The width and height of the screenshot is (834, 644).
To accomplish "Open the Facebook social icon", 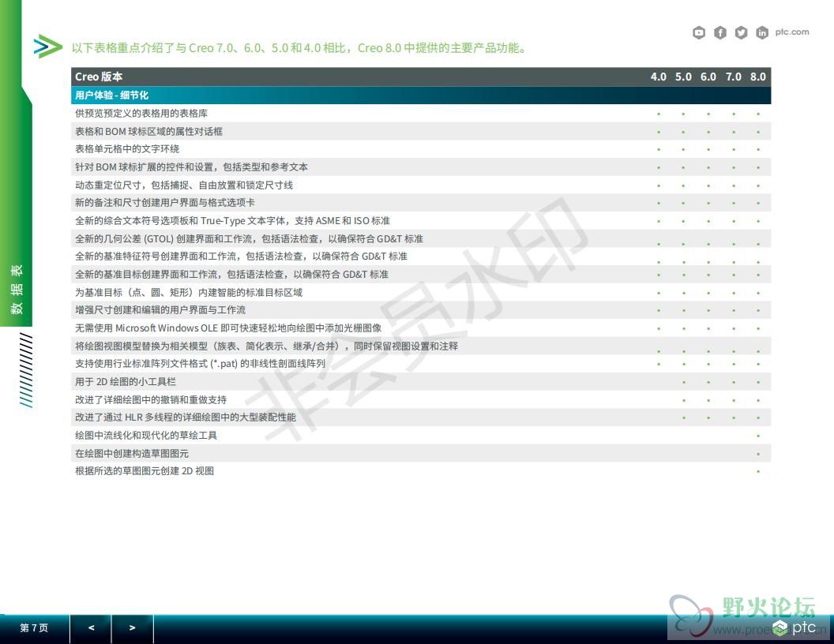I will (720, 33).
